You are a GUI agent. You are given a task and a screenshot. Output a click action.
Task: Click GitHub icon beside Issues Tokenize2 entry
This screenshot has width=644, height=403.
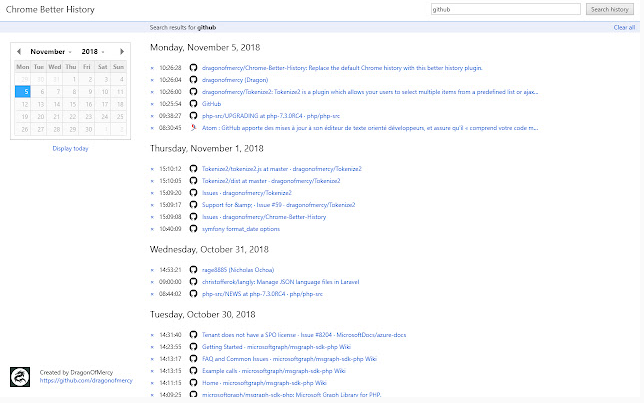pos(193,193)
